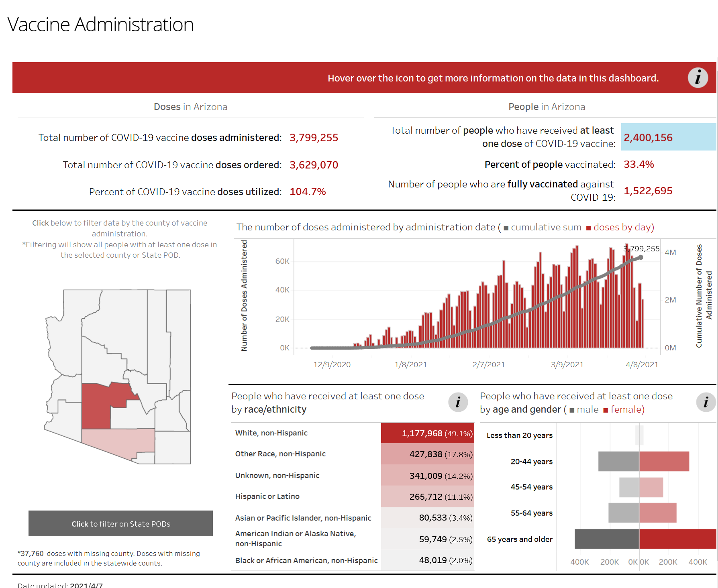
Task: Click the female 55-64 years bar
Action: pyautogui.click(x=658, y=513)
